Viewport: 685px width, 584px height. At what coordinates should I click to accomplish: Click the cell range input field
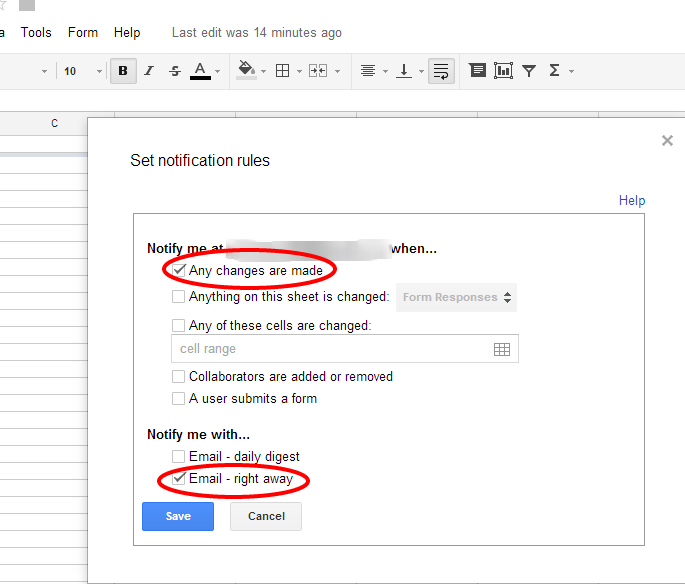point(330,349)
